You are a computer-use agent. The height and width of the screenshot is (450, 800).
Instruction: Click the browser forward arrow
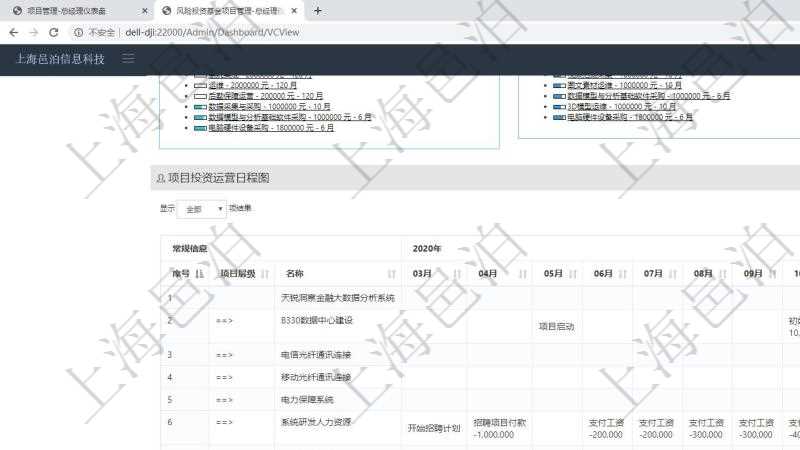(34, 32)
